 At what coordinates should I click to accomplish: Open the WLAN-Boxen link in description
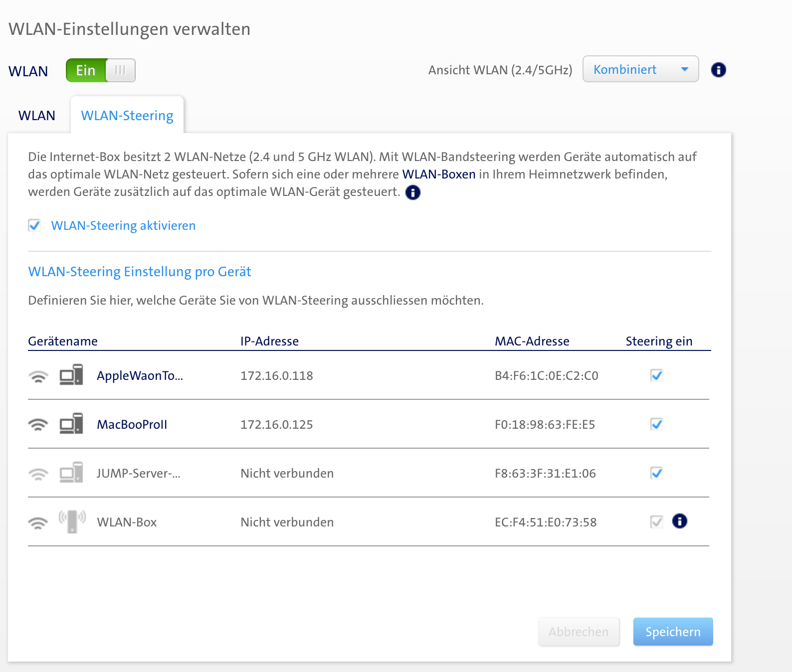pos(439,174)
